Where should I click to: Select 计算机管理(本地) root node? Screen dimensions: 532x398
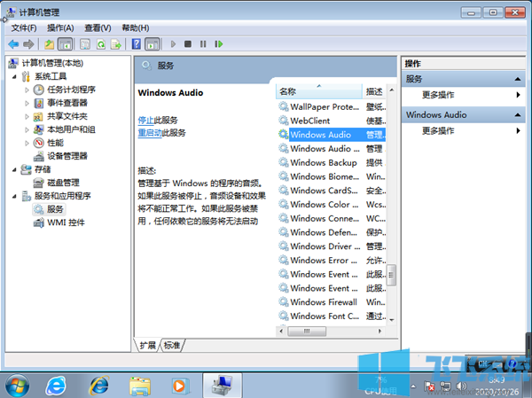(x=52, y=63)
